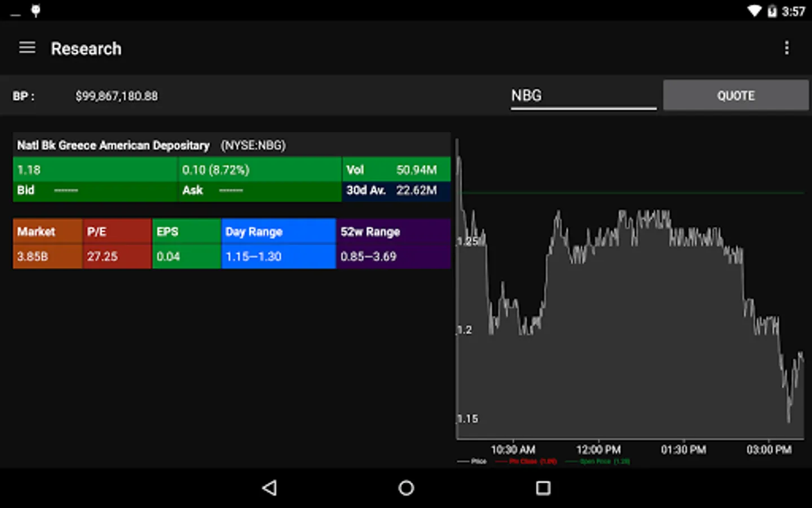Tap the green legend entry below chart
This screenshot has height=508, width=812.
point(598,462)
